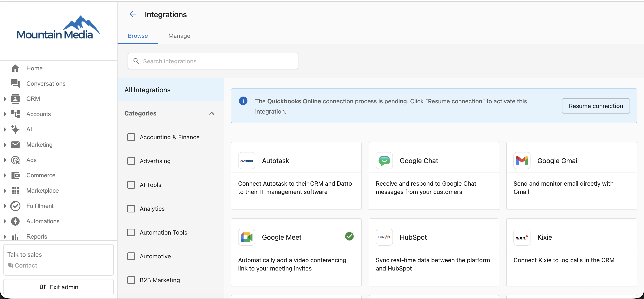Expand the Fulfillment sidebar arrow
This screenshot has width=644, height=299.
(x=5, y=206)
